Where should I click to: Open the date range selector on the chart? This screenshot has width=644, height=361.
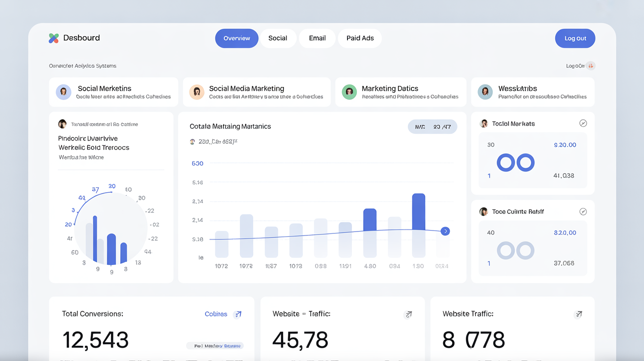click(432, 127)
